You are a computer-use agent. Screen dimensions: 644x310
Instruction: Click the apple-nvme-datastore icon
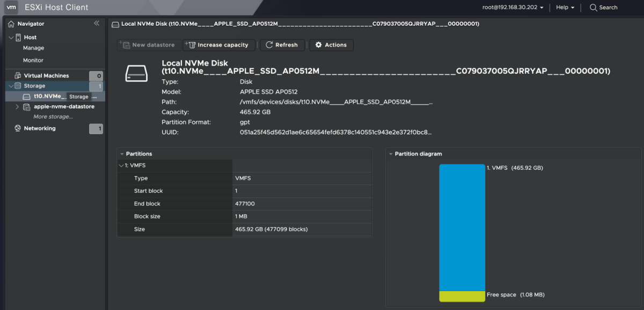point(27,107)
